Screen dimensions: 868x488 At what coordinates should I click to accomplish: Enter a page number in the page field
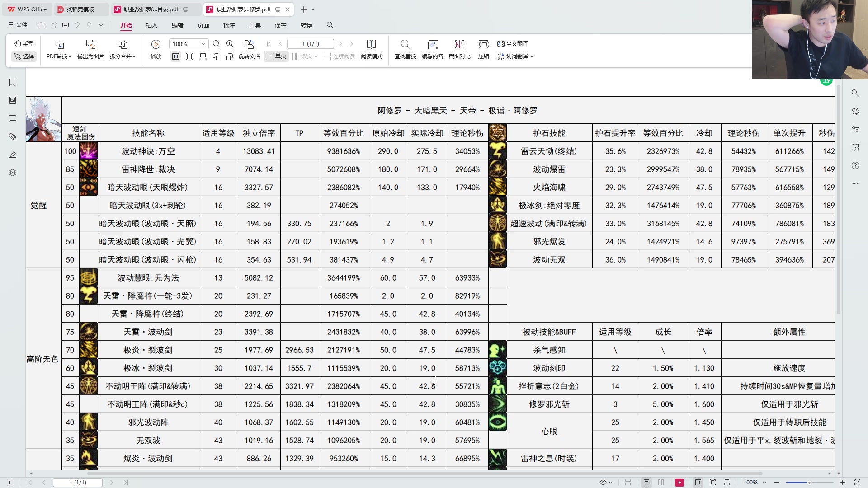click(310, 44)
